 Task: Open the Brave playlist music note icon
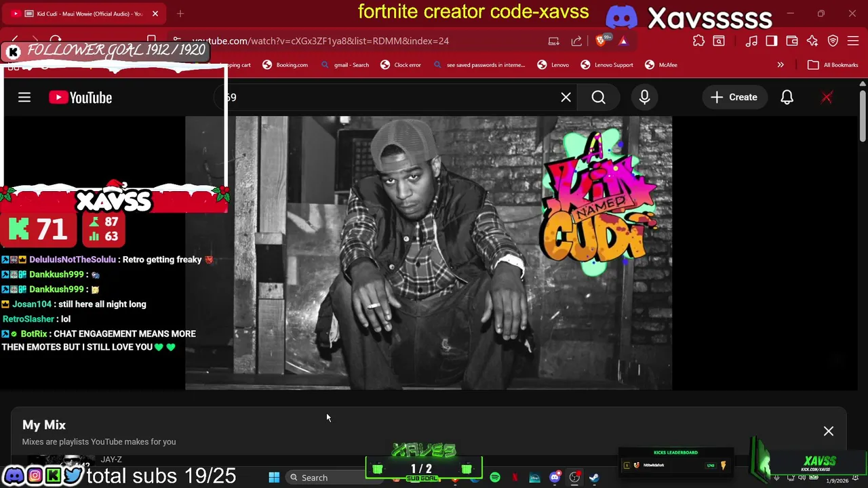coord(751,41)
